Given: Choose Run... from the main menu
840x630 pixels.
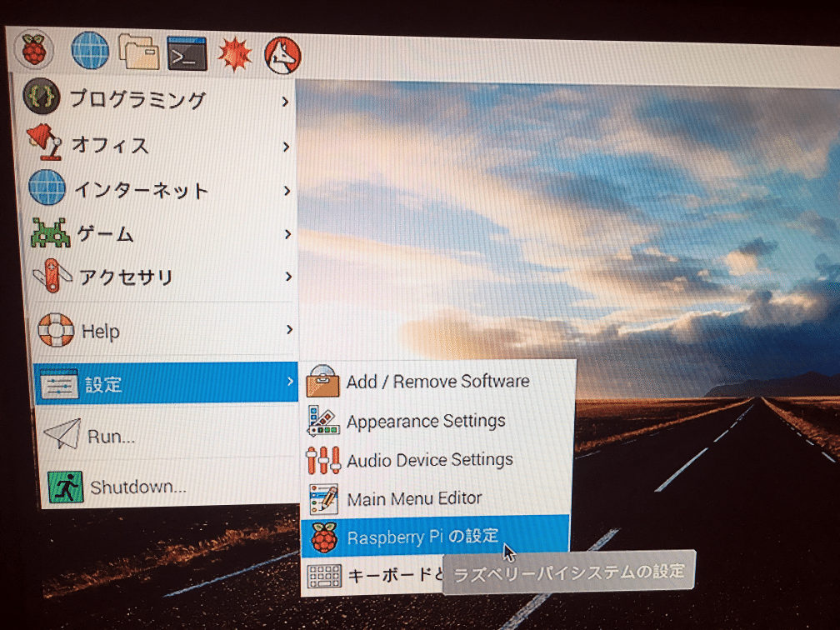Looking at the screenshot, I should (x=169, y=434).
